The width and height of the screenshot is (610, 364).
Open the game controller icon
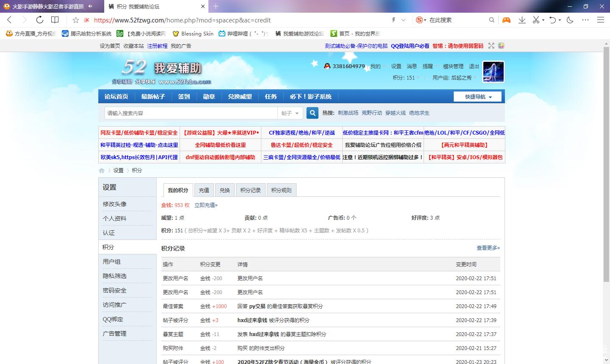point(506,20)
